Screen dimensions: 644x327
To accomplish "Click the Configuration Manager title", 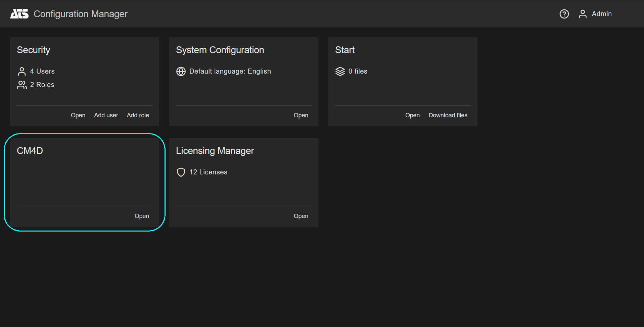I will click(81, 14).
